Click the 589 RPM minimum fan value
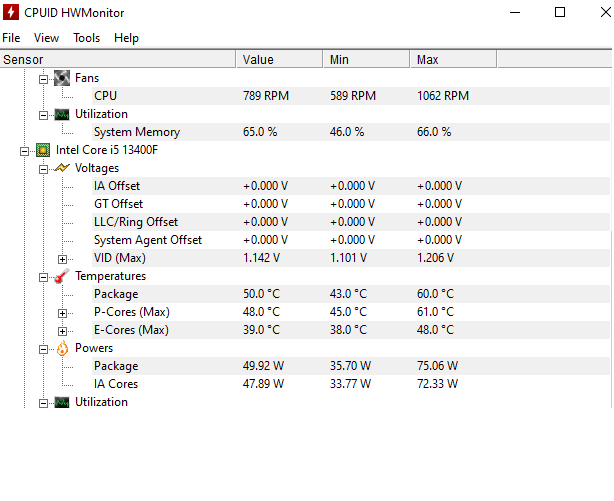 [x=353, y=96]
